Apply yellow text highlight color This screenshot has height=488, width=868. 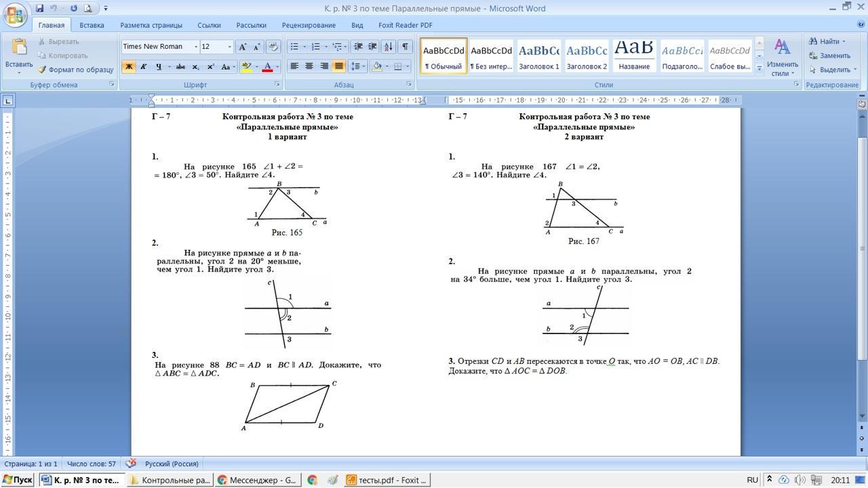(246, 66)
